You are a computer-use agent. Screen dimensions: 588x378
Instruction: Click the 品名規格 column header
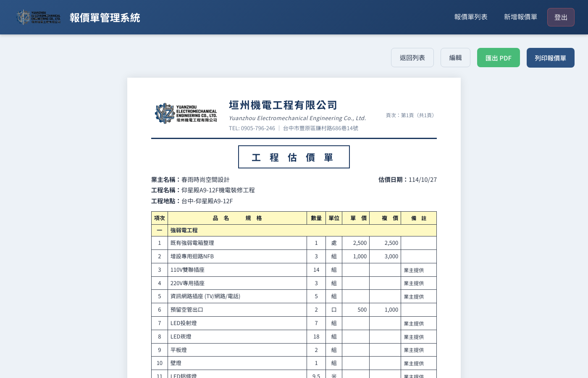(x=237, y=218)
